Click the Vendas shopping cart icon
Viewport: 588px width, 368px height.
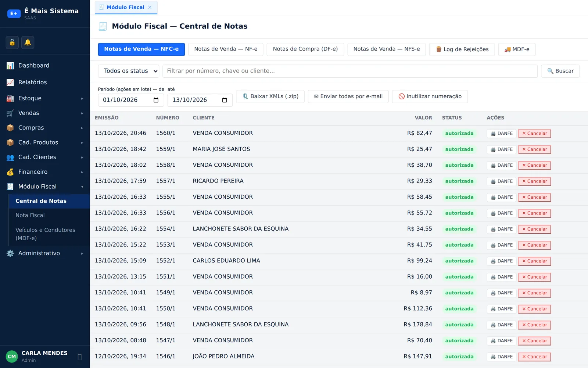point(10,113)
